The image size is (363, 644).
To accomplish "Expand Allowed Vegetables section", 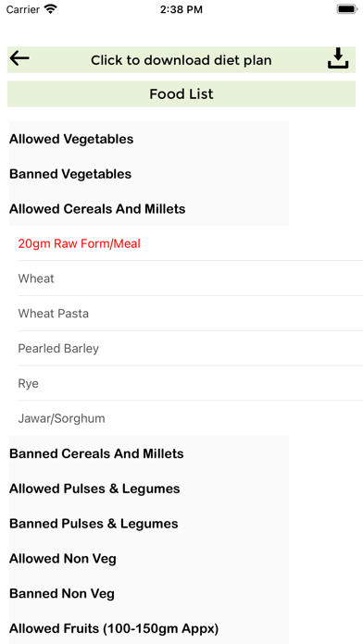I will (149, 139).
